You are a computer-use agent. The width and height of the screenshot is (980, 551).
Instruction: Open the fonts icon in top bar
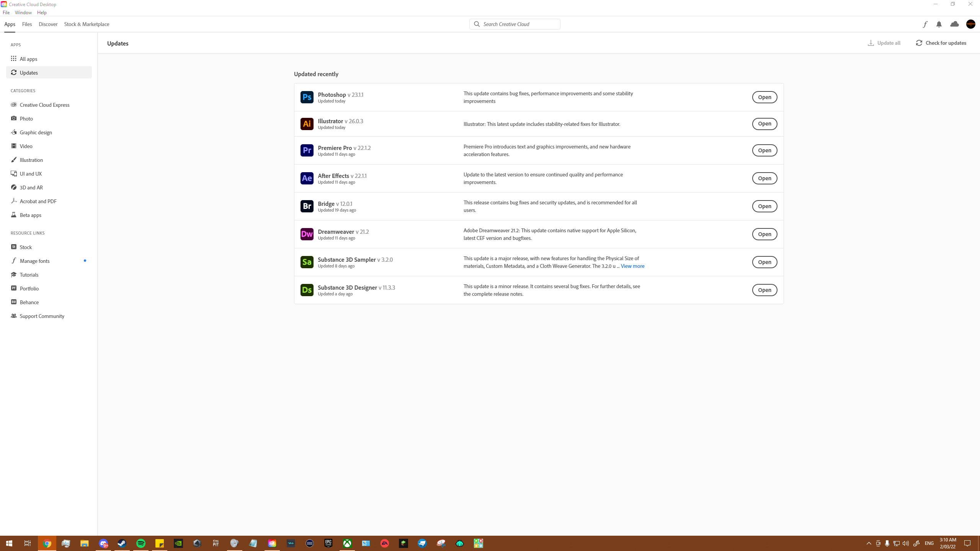(x=925, y=24)
